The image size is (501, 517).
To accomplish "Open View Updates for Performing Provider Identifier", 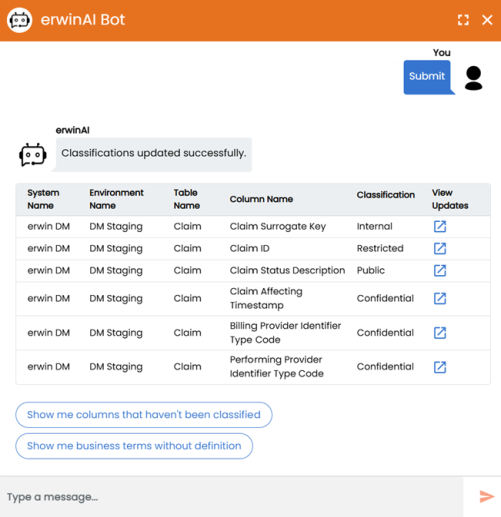I will 440,367.
